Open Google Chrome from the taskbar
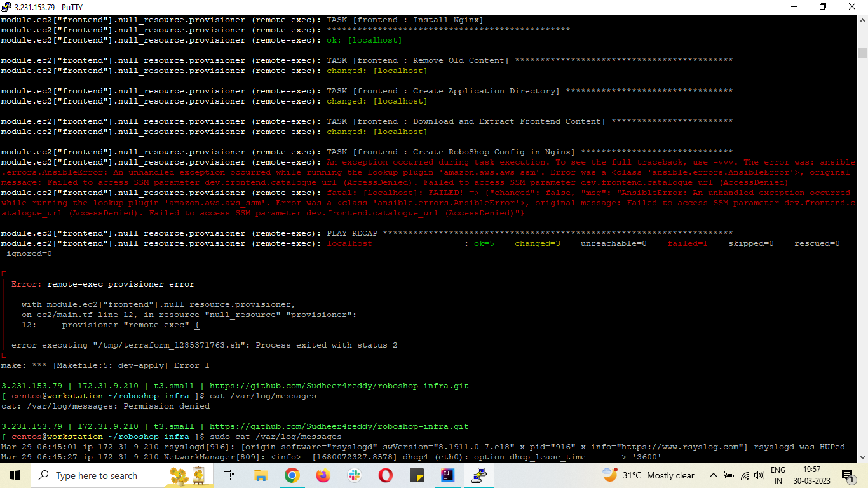The width and height of the screenshot is (868, 488). click(x=292, y=475)
